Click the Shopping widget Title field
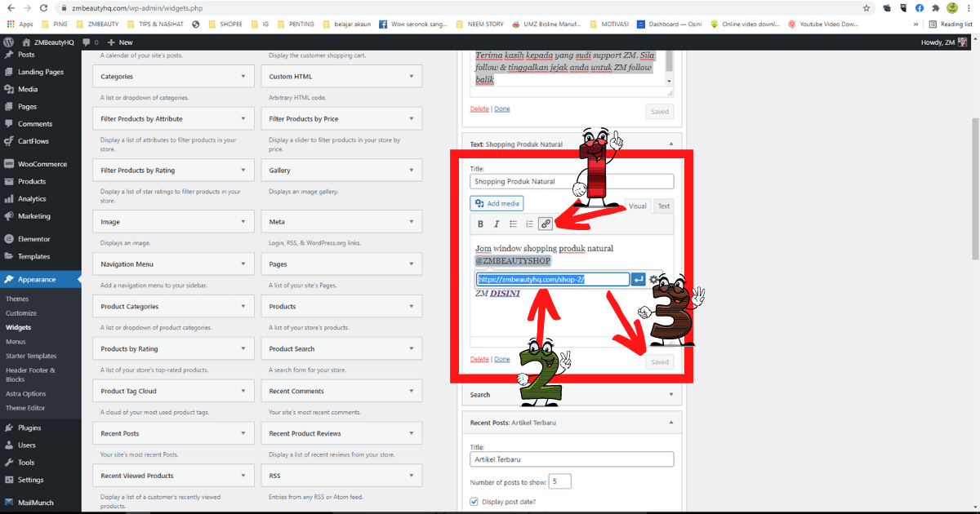This screenshot has height=514, width=980. pyautogui.click(x=572, y=181)
